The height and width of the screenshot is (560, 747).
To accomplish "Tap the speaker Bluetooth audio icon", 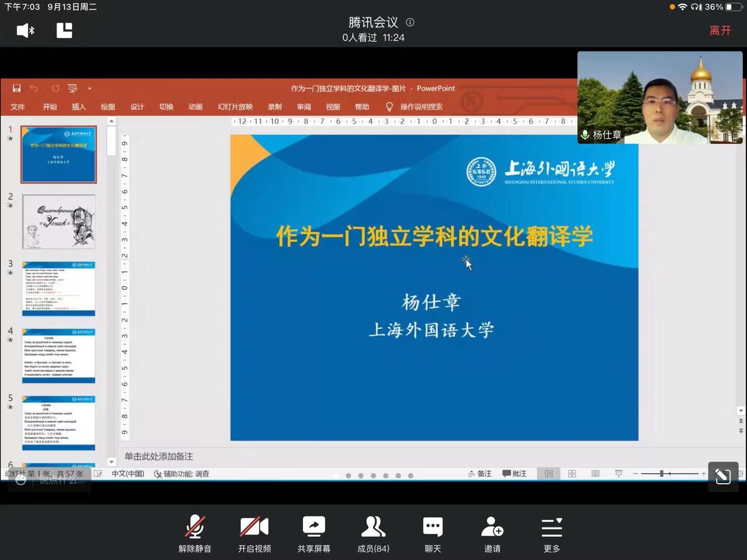I will [25, 31].
